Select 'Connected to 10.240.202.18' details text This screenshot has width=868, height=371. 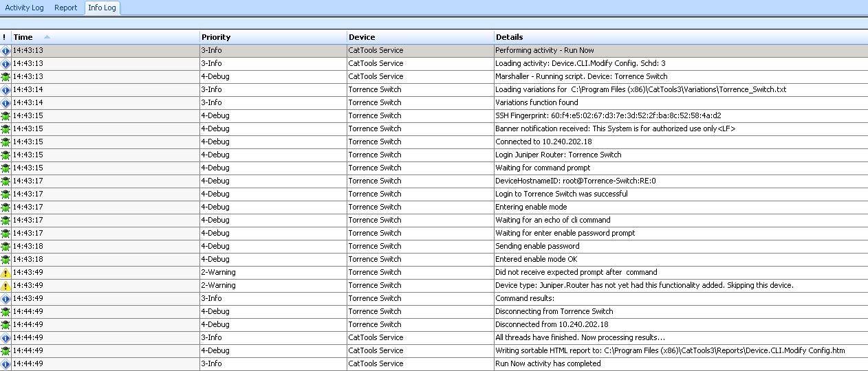pyautogui.click(x=543, y=142)
